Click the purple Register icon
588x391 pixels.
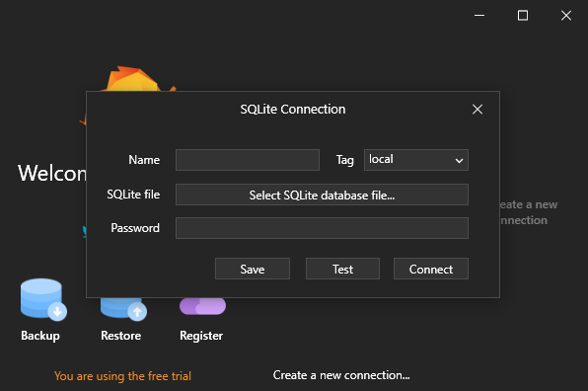coord(203,306)
